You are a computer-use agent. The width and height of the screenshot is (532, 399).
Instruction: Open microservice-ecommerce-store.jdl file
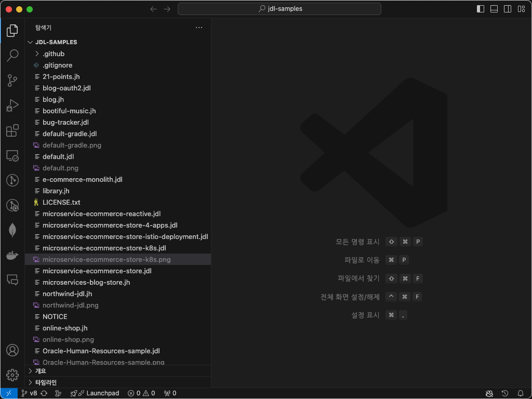pos(118,271)
